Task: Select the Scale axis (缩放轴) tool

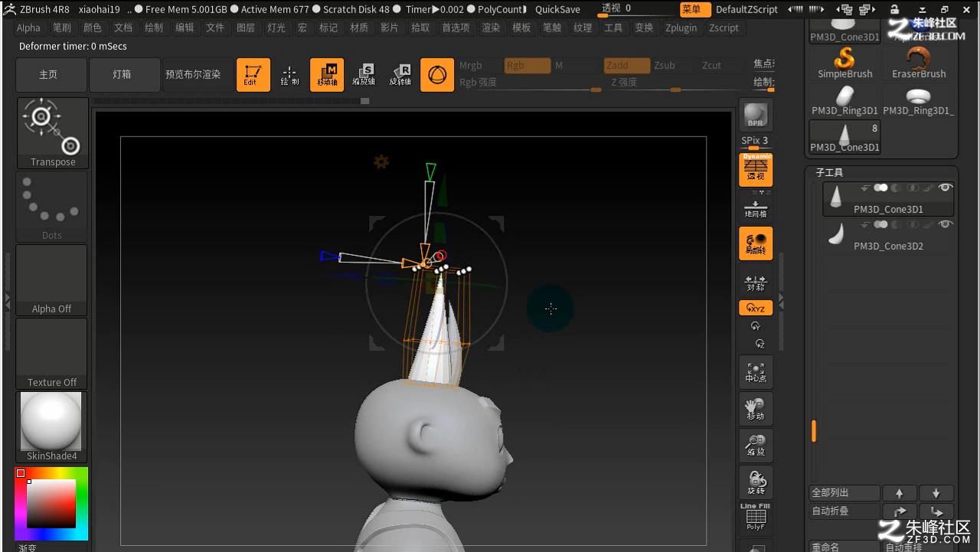Action: pos(364,75)
